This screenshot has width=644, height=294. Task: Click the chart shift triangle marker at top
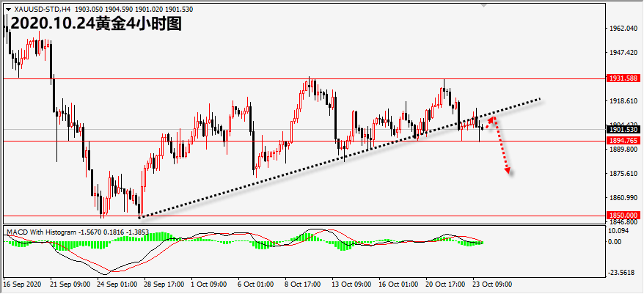click(483, 4)
